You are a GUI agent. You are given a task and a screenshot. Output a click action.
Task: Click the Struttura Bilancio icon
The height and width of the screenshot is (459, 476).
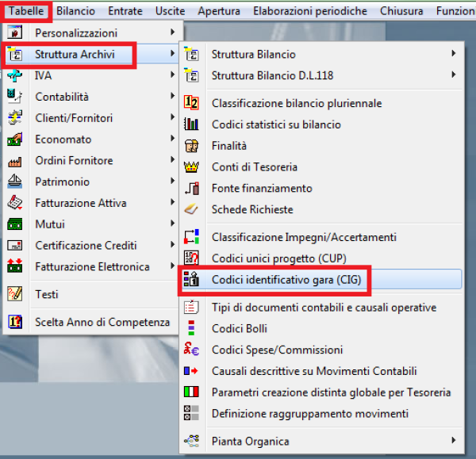pos(191,54)
